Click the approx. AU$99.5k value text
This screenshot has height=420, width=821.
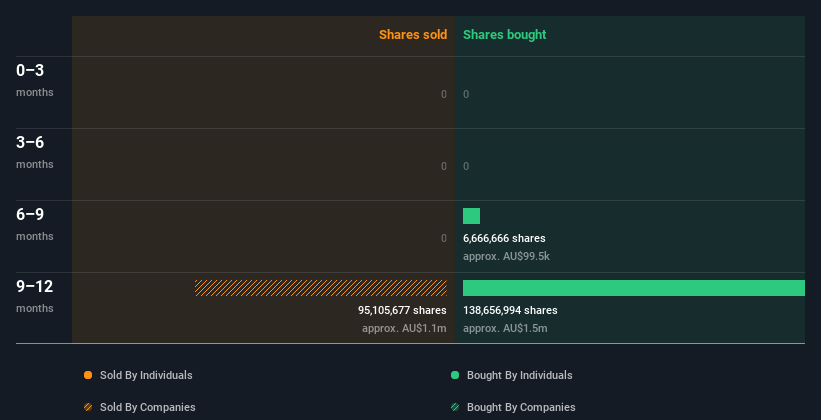pos(506,257)
